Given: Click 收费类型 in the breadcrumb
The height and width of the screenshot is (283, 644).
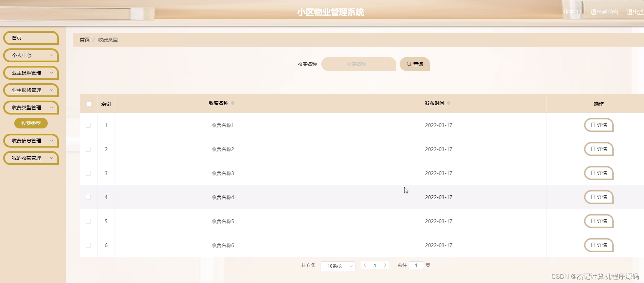Looking at the screenshot, I should coord(108,40).
